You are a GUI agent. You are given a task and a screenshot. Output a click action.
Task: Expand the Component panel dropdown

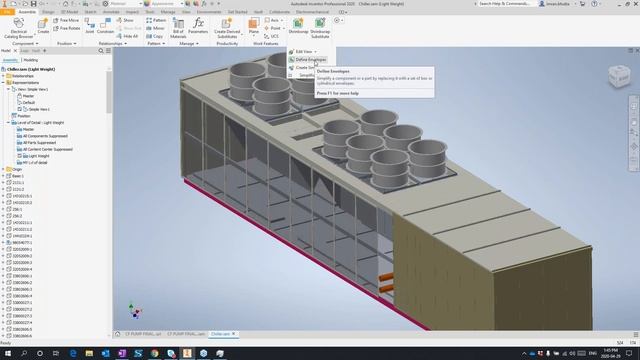point(25,43)
